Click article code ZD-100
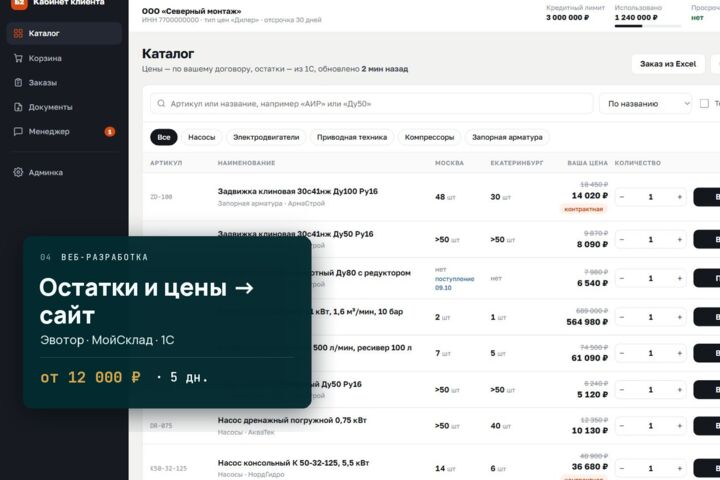The width and height of the screenshot is (720, 480). [161, 197]
